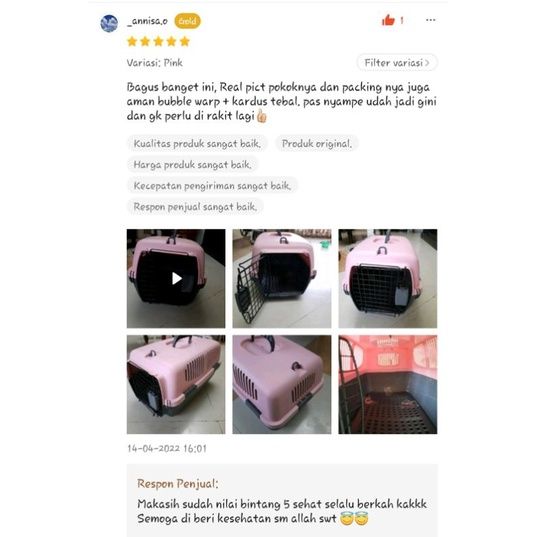Click the Gold member badge
537x537 pixels.
click(188, 21)
